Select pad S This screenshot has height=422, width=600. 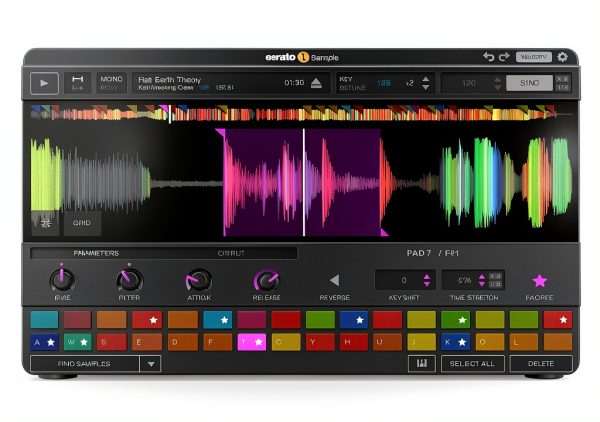pos(111,342)
